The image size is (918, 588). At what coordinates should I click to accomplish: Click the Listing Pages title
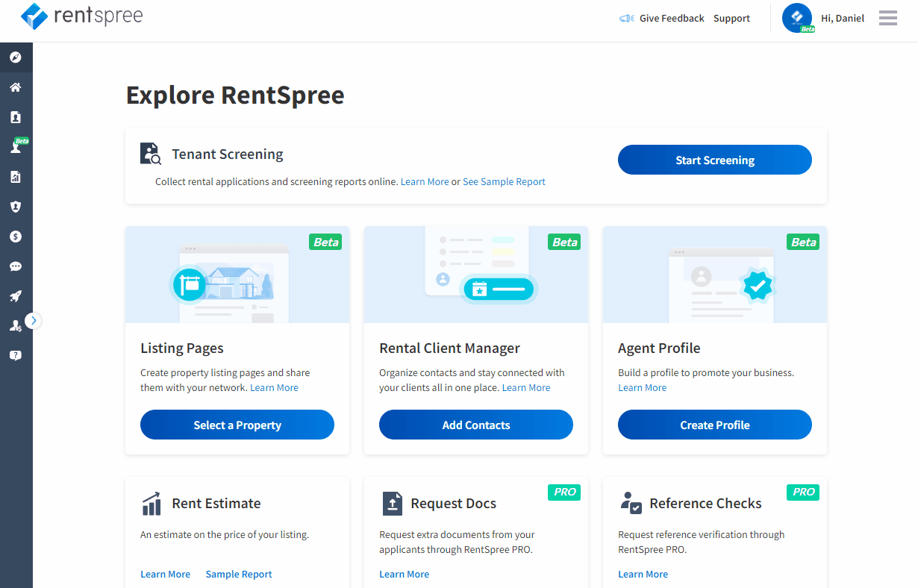182,348
